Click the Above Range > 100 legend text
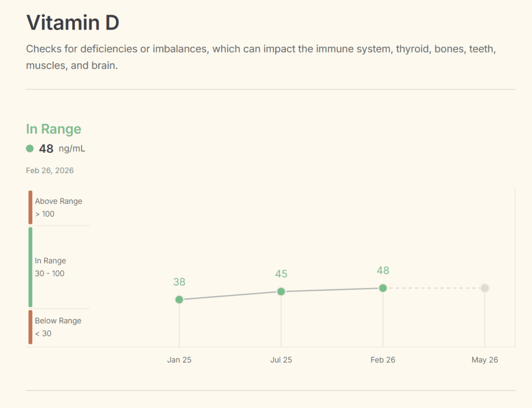This screenshot has height=408, width=532. click(x=58, y=207)
